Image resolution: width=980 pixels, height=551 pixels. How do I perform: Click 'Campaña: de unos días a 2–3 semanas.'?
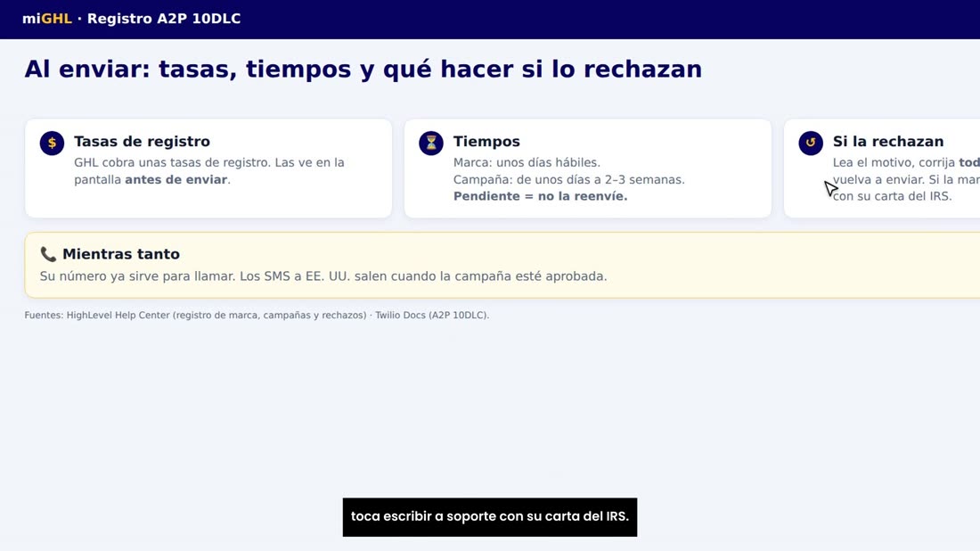[568, 179]
